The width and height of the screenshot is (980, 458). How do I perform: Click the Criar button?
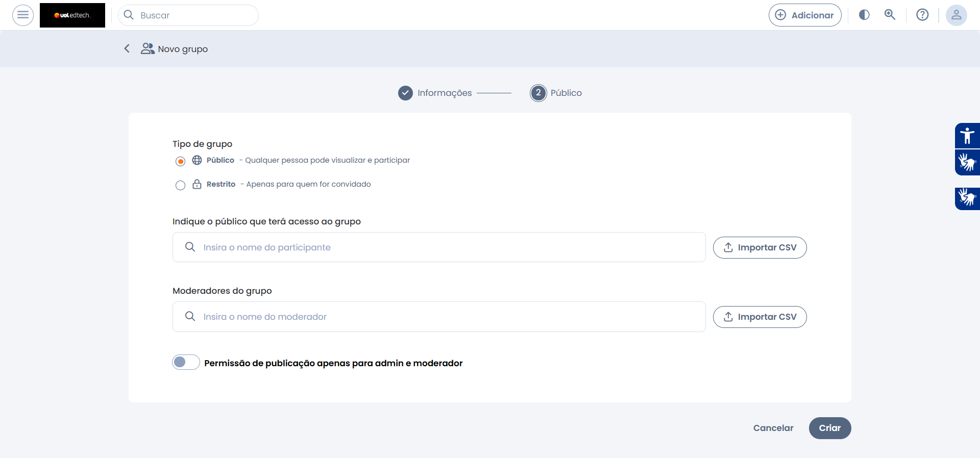click(829, 428)
